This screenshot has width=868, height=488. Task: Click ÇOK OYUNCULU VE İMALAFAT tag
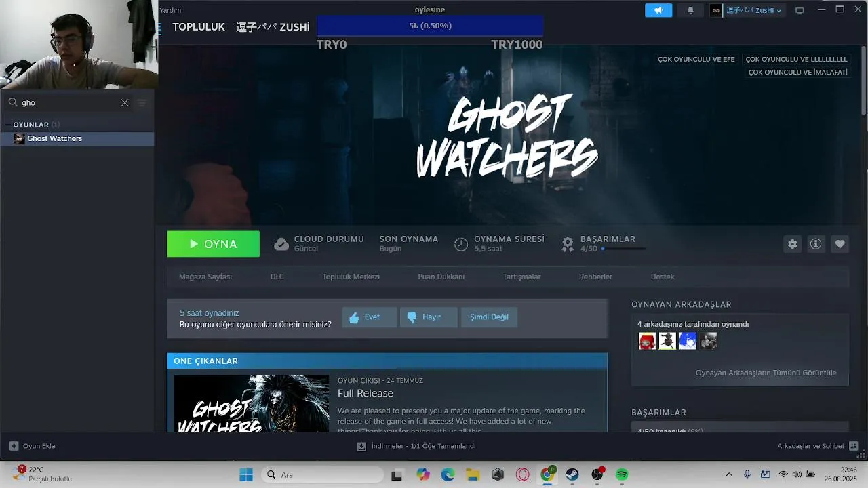click(797, 72)
